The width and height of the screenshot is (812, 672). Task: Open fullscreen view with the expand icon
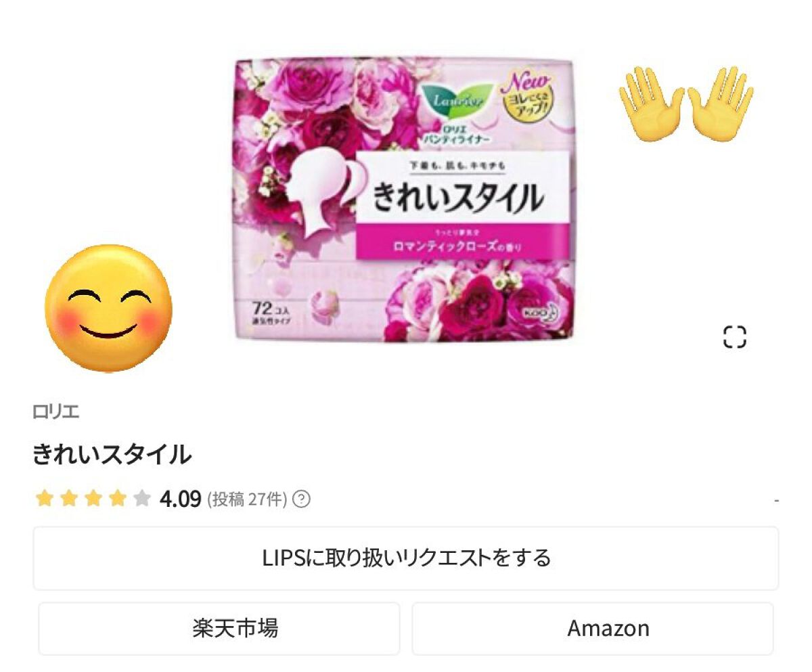tap(734, 336)
